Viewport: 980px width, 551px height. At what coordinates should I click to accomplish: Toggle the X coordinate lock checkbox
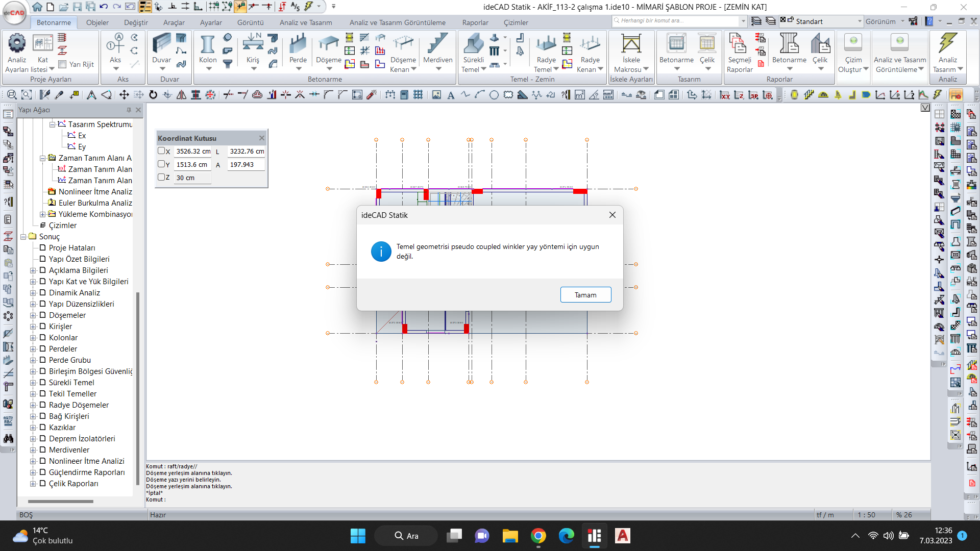[161, 151]
